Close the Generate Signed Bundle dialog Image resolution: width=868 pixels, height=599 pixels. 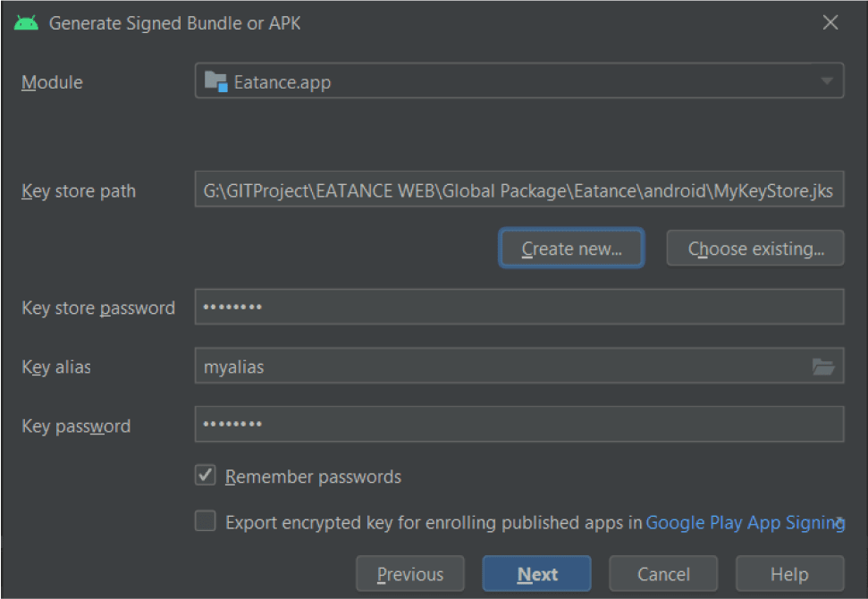pos(830,23)
